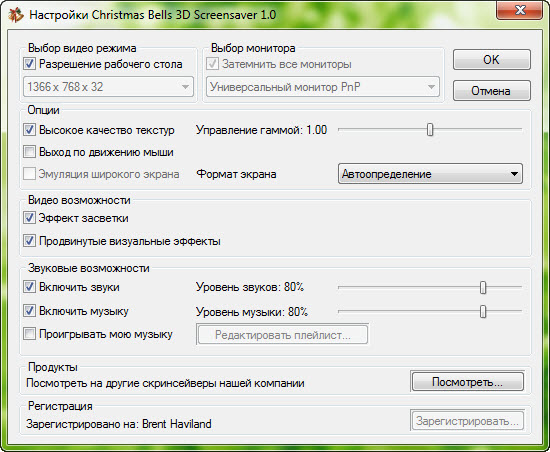Click the Уровень звуков slider thumb
This screenshot has height=452, width=550.
coord(483,288)
